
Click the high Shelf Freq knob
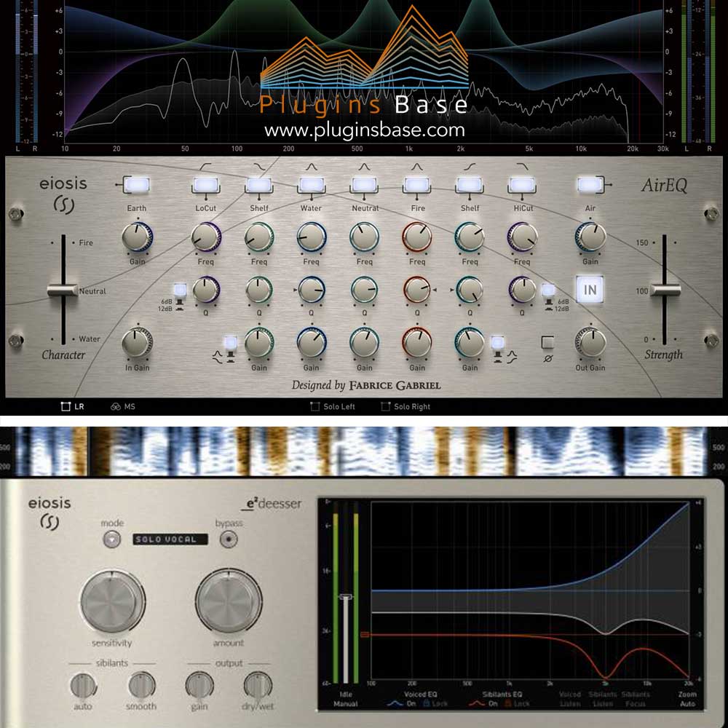[x=470, y=237]
